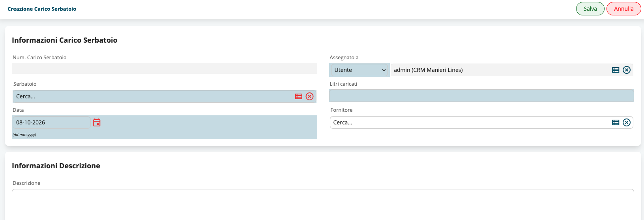
Task: Open Fornitore record picker list icon
Action: [616, 122]
